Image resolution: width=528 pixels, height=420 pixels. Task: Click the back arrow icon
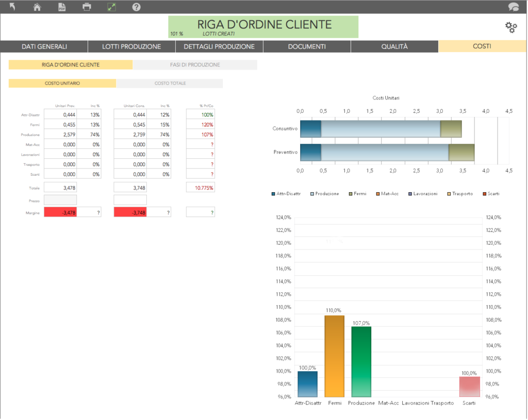12,7
